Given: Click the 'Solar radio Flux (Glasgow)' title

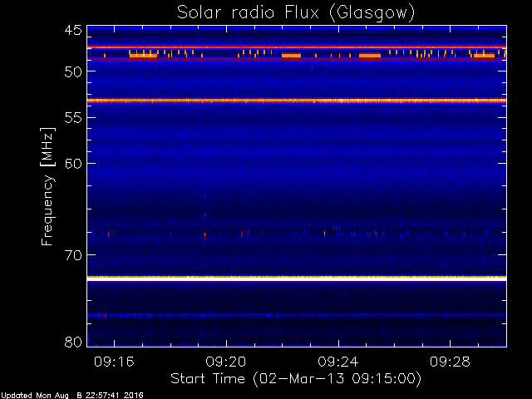Looking at the screenshot, I should [296, 13].
